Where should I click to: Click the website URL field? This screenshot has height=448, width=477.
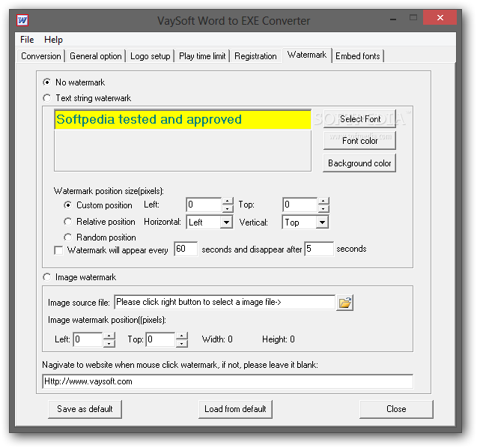tap(228, 381)
